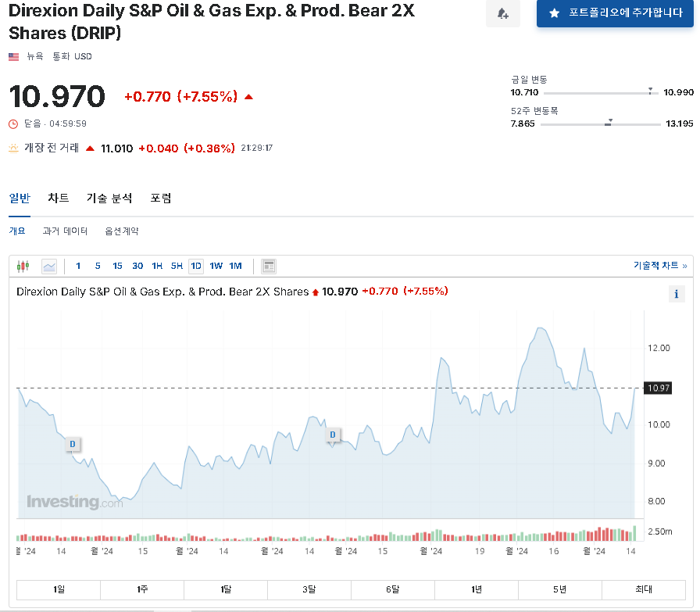The image size is (700, 612).
Task: Open the 기술적 차트 link
Action: [660, 265]
